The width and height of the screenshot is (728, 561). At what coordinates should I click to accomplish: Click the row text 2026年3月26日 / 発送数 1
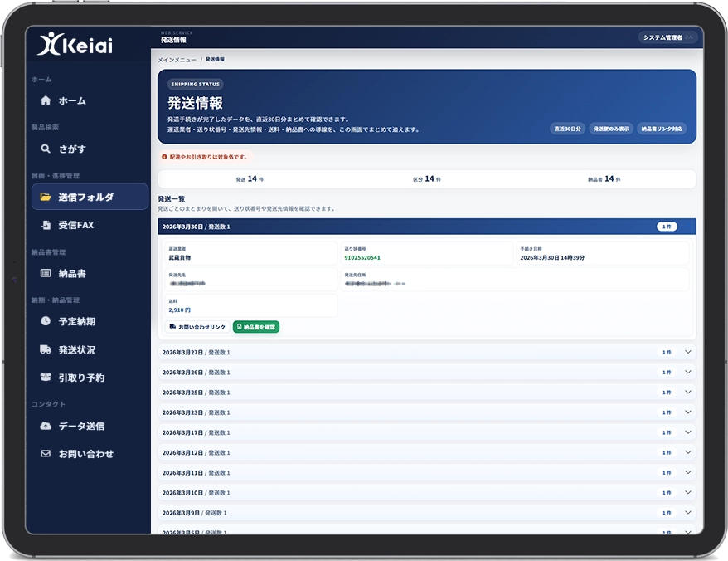click(196, 373)
